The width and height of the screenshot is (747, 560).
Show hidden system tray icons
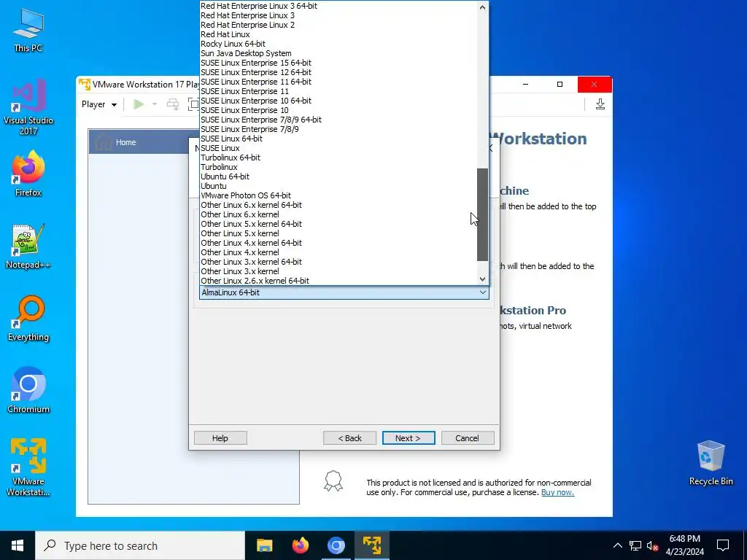617,545
